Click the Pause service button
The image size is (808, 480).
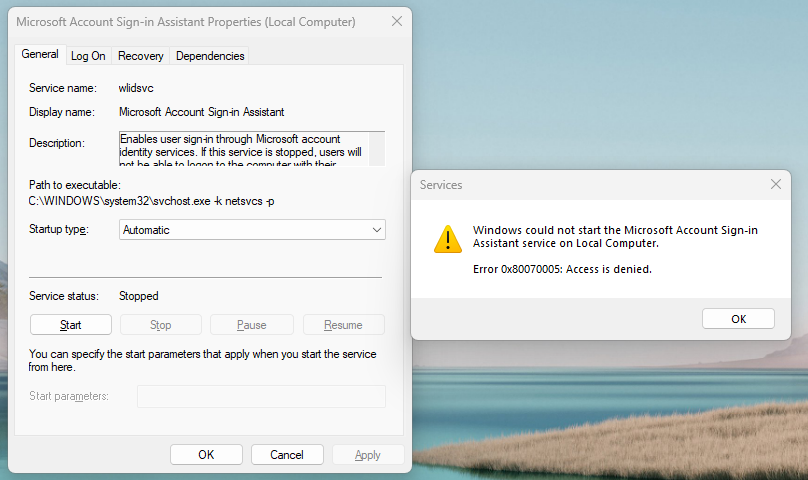click(x=251, y=325)
